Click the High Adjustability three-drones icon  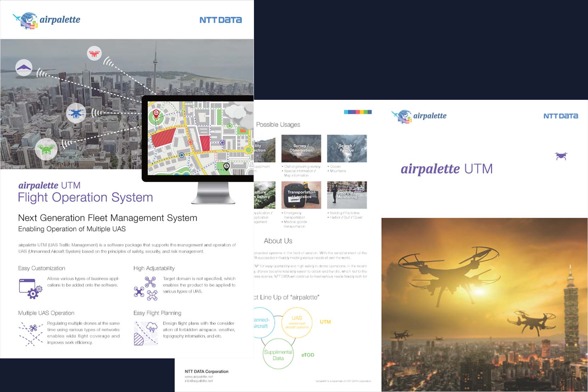pyautogui.click(x=146, y=289)
